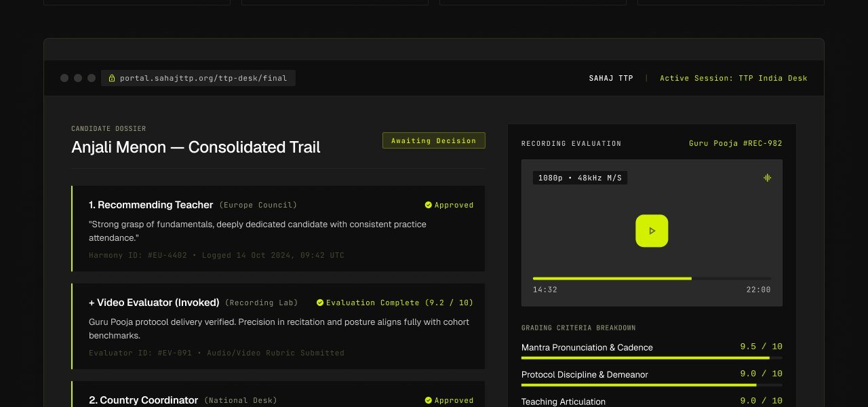
Task: Click the "Protocol Discipline & Demeanor" label
Action: (x=585, y=374)
